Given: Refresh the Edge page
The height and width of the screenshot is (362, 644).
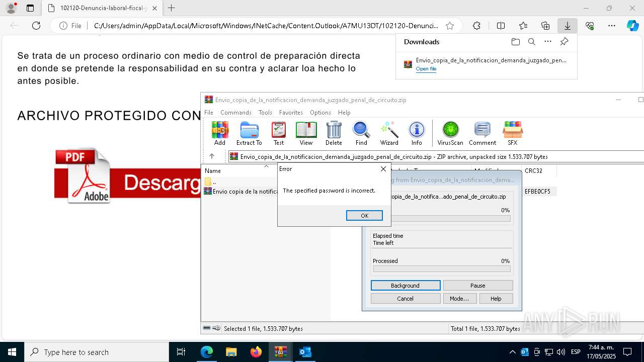Looking at the screenshot, I should 36,26.
